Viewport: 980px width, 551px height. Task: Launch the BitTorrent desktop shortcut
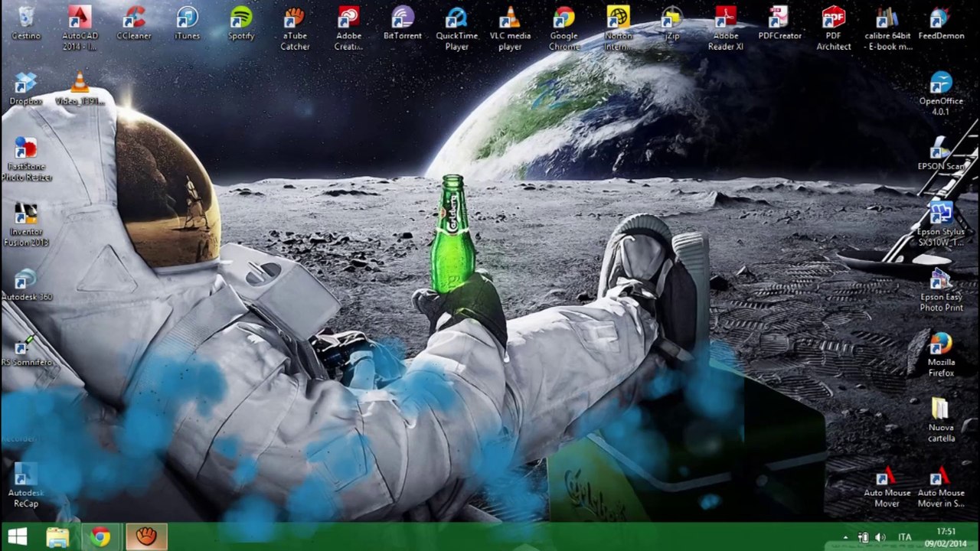pyautogui.click(x=403, y=23)
